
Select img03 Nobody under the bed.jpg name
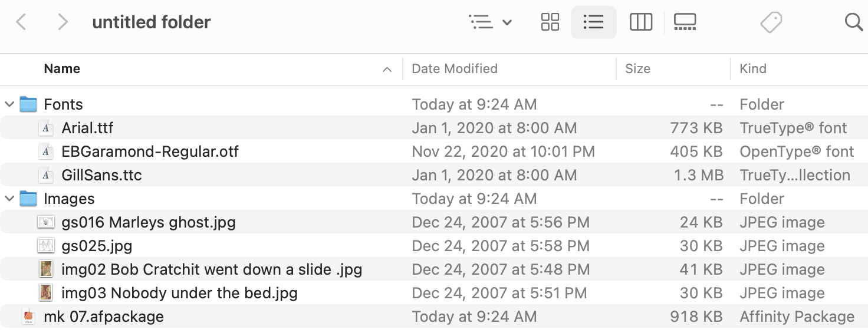pos(179,293)
